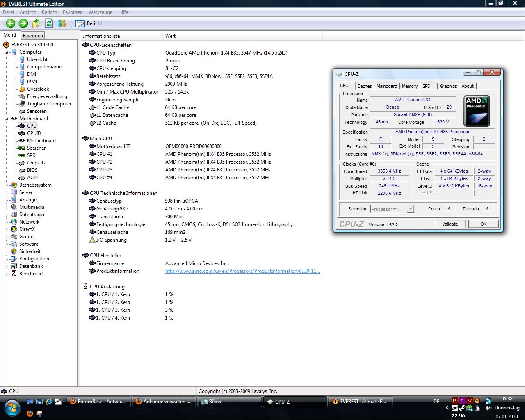This screenshot has width=525, height=420.
Task: Click the Up level arrow toolbar icon
Action: tap(36, 23)
